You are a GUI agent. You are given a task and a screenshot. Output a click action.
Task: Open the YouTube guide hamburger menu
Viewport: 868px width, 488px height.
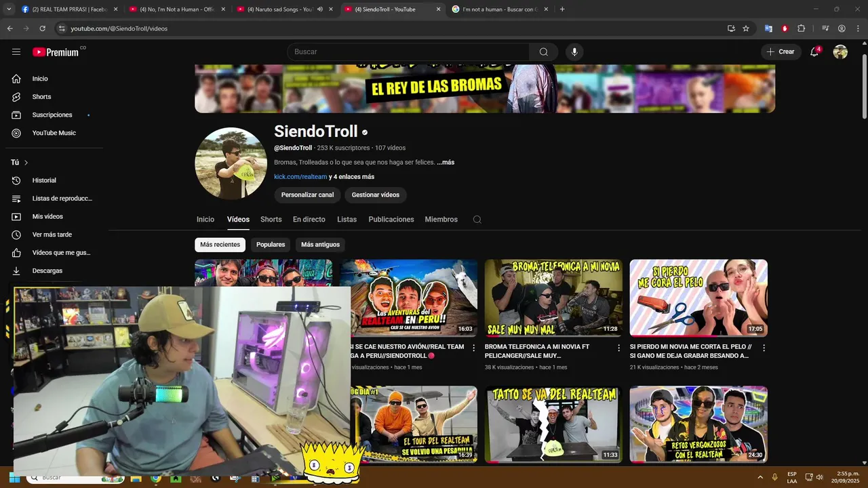coord(16,52)
